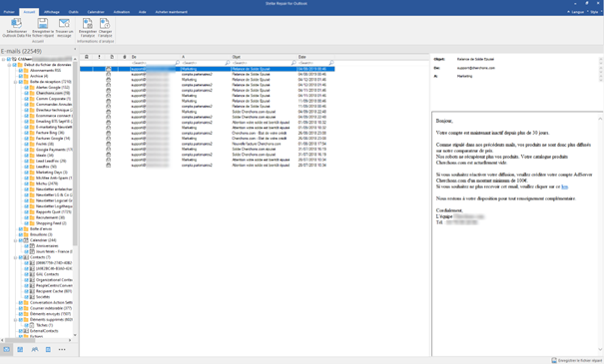The height and width of the screenshot is (364, 604).
Task: Select the Rapports Quot folder in tree
Action: click(53, 212)
